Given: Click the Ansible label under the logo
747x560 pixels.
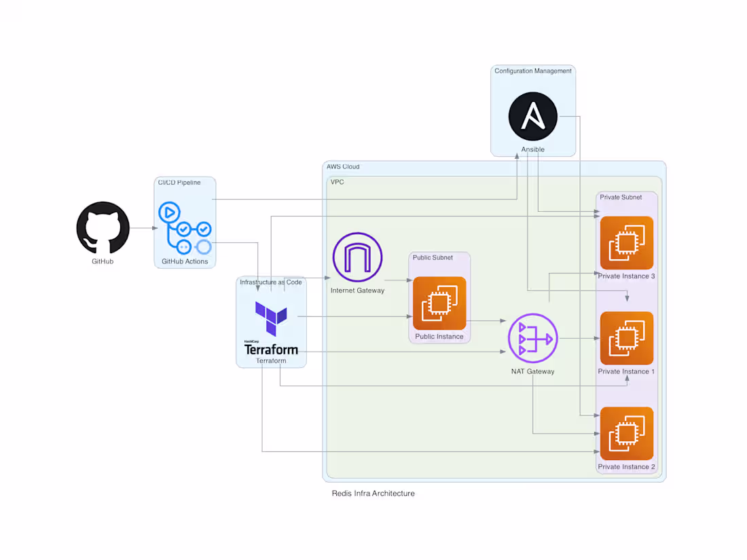Looking at the screenshot, I should pyautogui.click(x=532, y=149).
